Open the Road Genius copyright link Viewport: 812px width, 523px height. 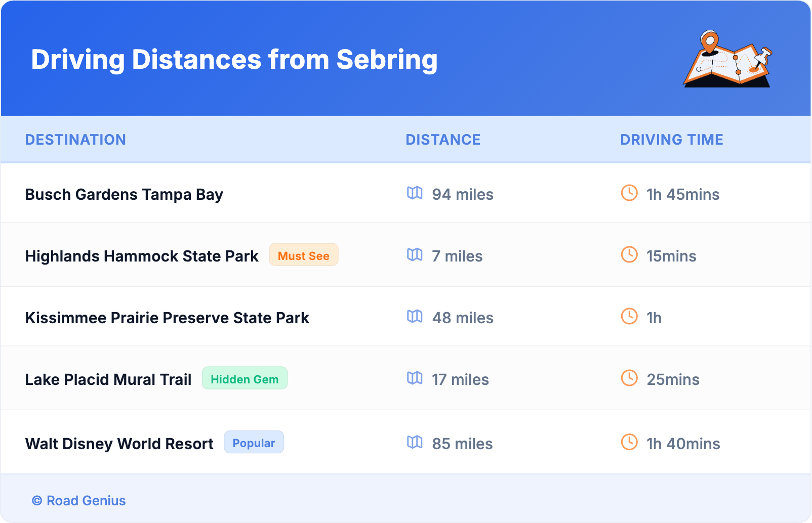click(79, 501)
